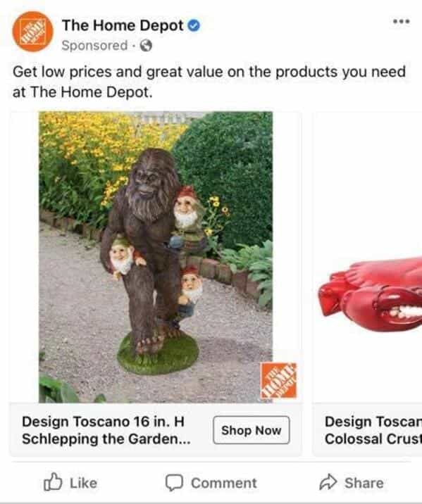The width and height of the screenshot is (422, 504).
Task: Click the Share text button
Action: tap(364, 483)
